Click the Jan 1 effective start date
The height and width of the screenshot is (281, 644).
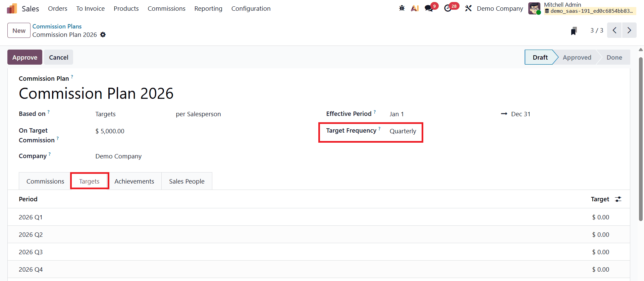397,114
